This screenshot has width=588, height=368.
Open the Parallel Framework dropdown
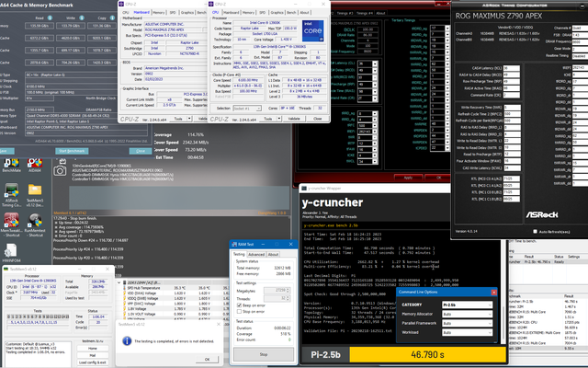coord(467,323)
